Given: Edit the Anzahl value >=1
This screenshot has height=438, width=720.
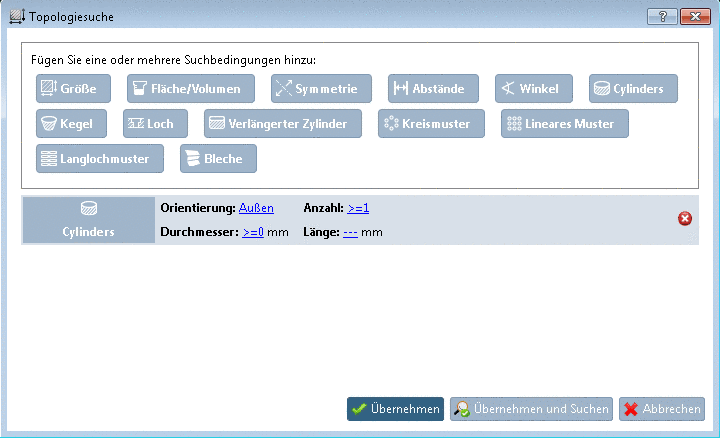Looking at the screenshot, I should click(x=358, y=208).
